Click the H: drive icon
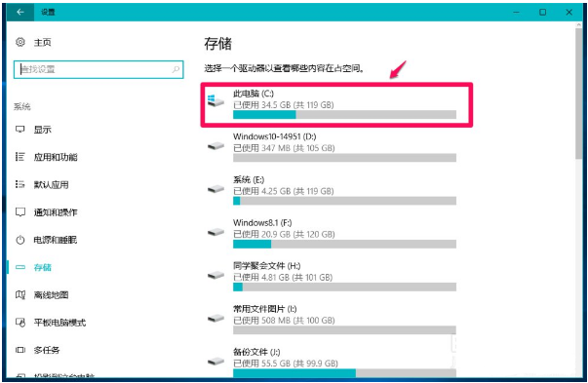 216,275
